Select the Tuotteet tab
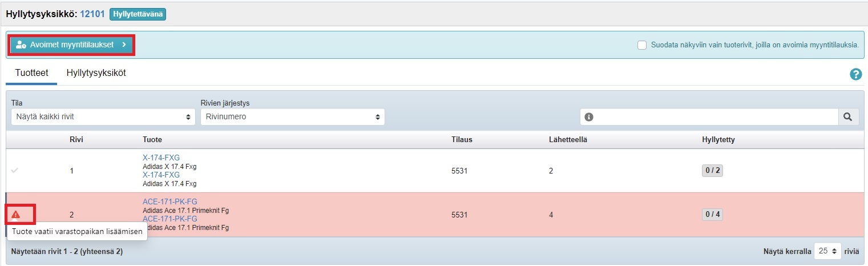 point(31,73)
